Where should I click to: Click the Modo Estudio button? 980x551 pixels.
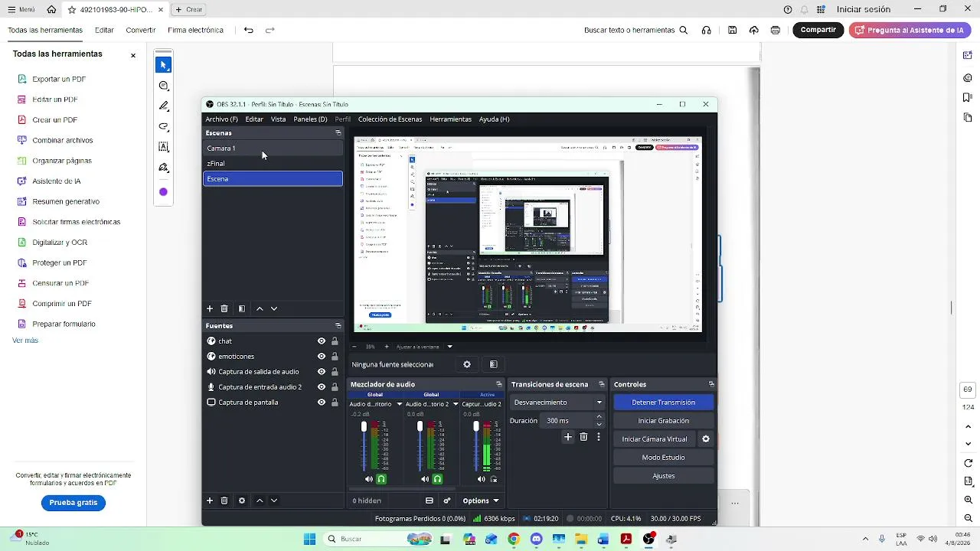663,458
